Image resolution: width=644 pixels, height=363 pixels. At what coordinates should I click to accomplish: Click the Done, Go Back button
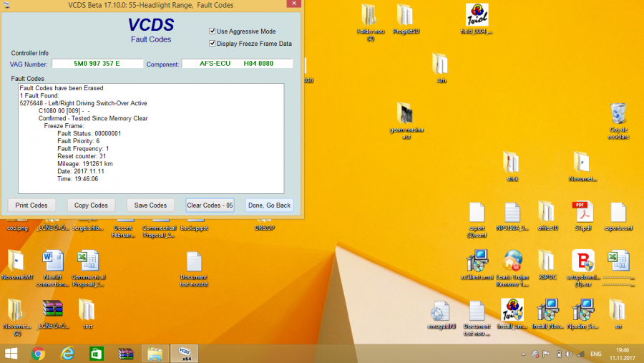pyautogui.click(x=269, y=205)
